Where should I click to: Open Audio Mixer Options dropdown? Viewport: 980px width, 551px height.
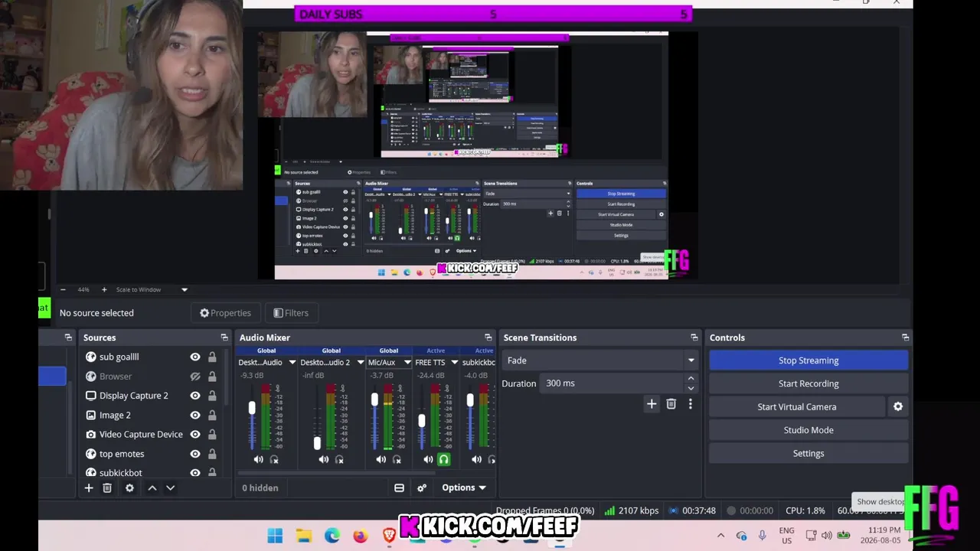point(464,487)
